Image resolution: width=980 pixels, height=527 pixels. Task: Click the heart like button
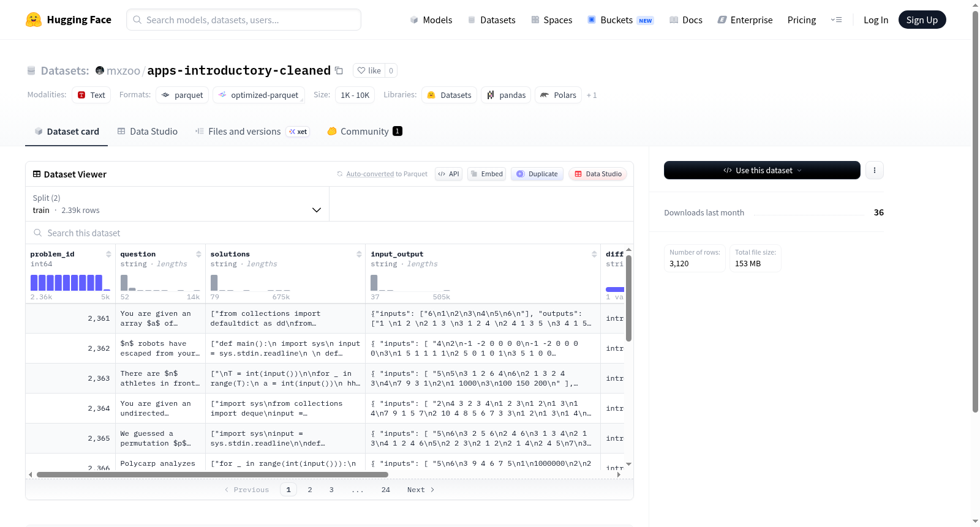point(369,70)
